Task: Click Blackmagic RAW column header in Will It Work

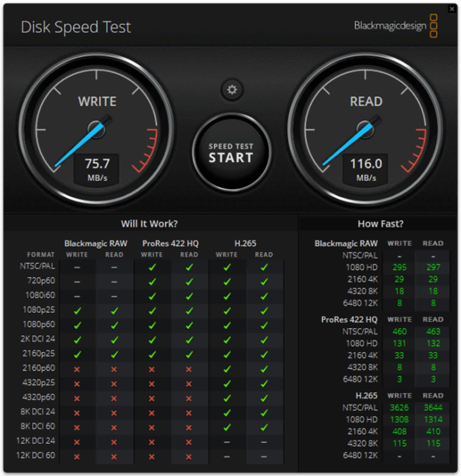Action: click(96, 243)
